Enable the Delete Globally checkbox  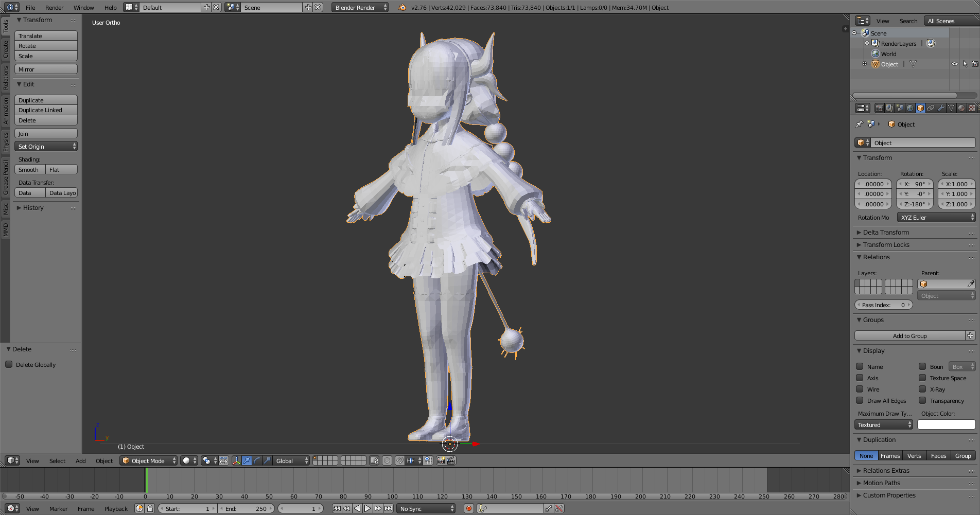coord(9,365)
